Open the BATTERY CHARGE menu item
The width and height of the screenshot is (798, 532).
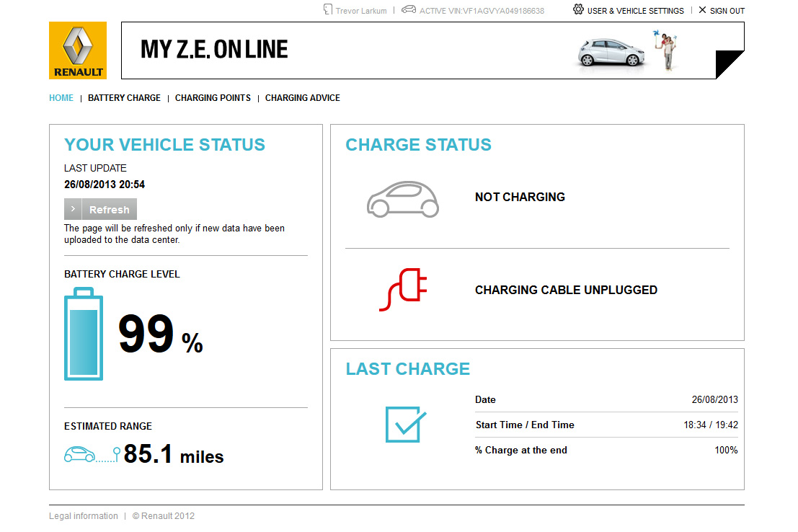(124, 98)
